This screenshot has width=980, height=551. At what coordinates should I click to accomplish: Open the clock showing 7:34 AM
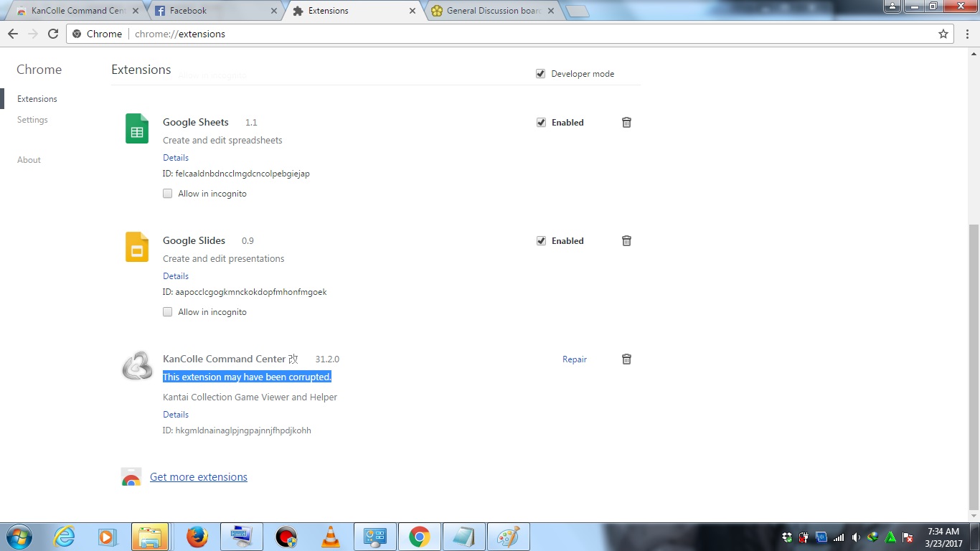(943, 537)
